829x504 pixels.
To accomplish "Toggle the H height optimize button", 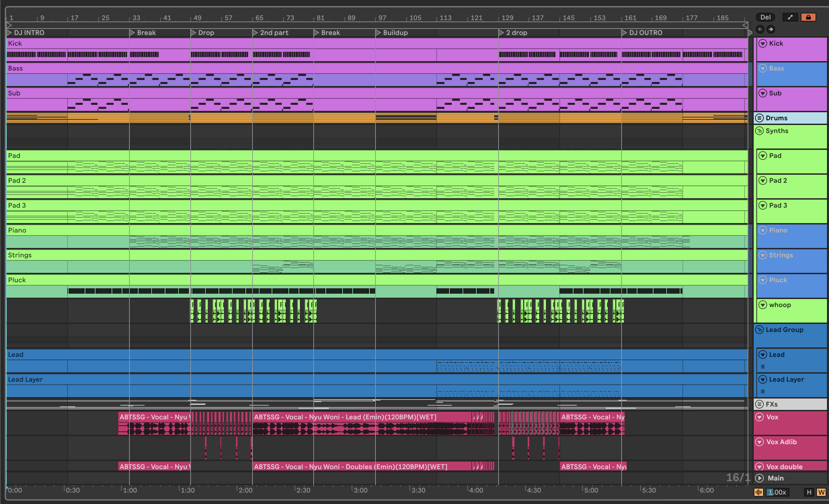I will click(x=809, y=492).
